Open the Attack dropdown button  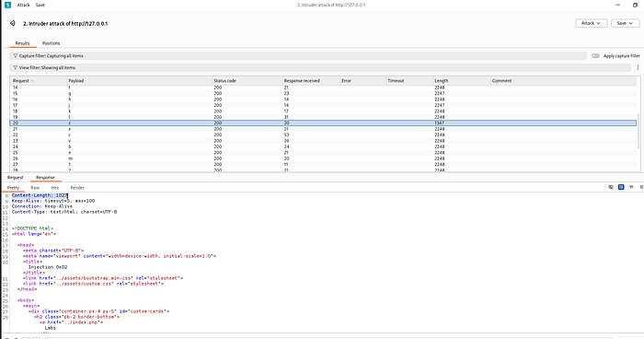click(591, 23)
